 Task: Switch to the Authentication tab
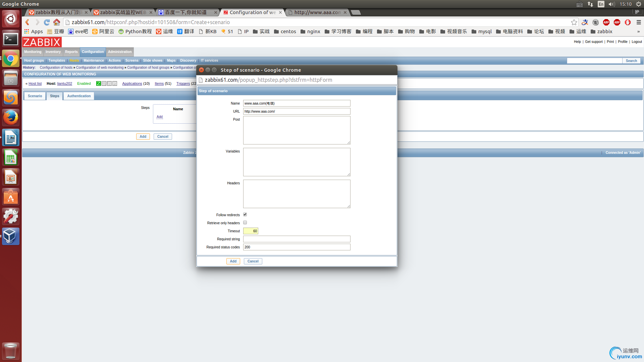click(79, 96)
